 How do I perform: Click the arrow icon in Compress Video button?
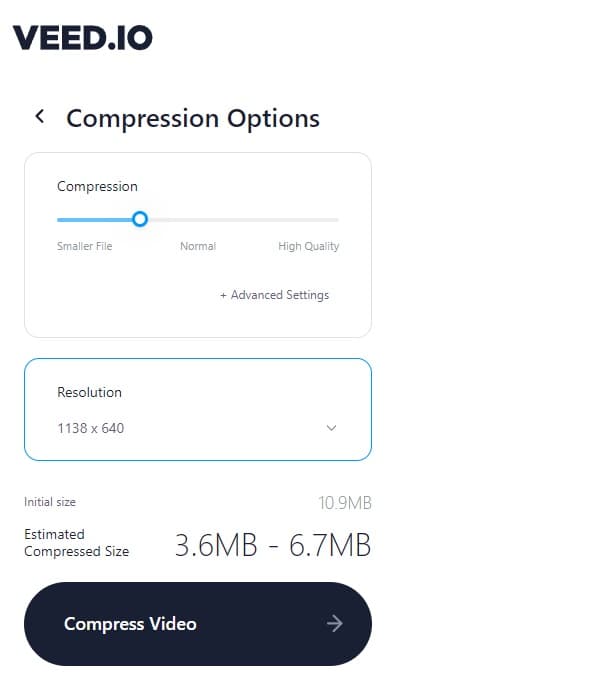click(x=334, y=624)
